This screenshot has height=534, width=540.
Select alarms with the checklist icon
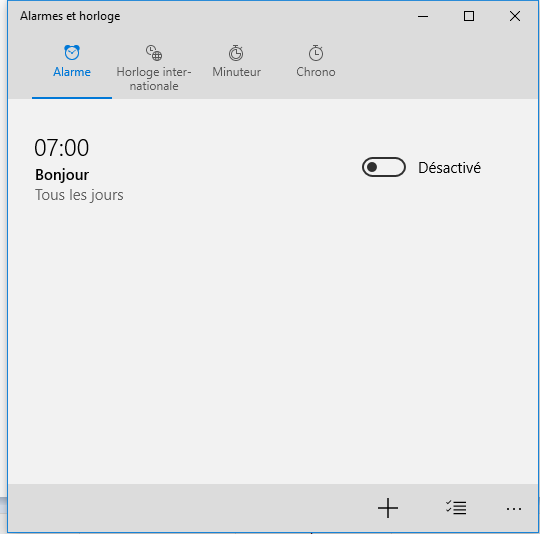(456, 507)
